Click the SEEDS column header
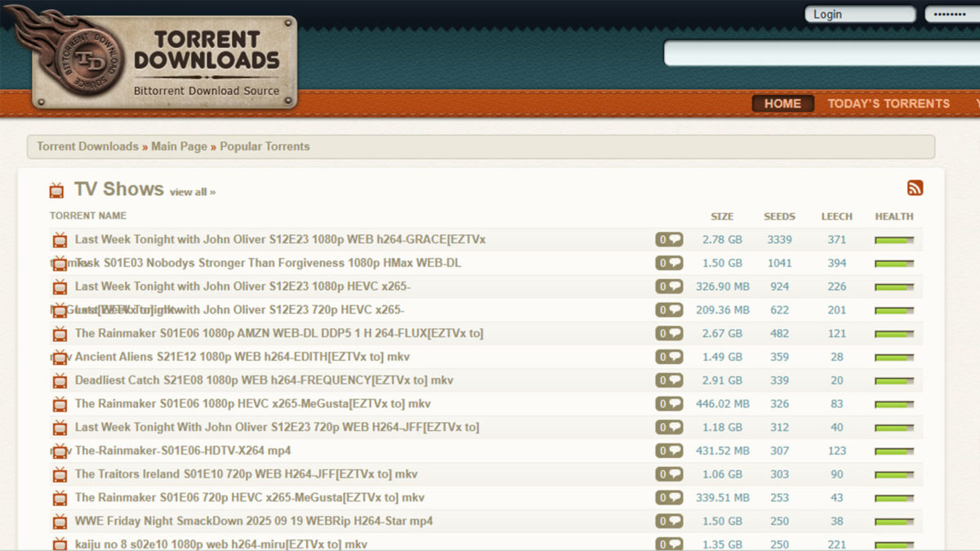Screen dimensions: 980x551 pos(779,216)
